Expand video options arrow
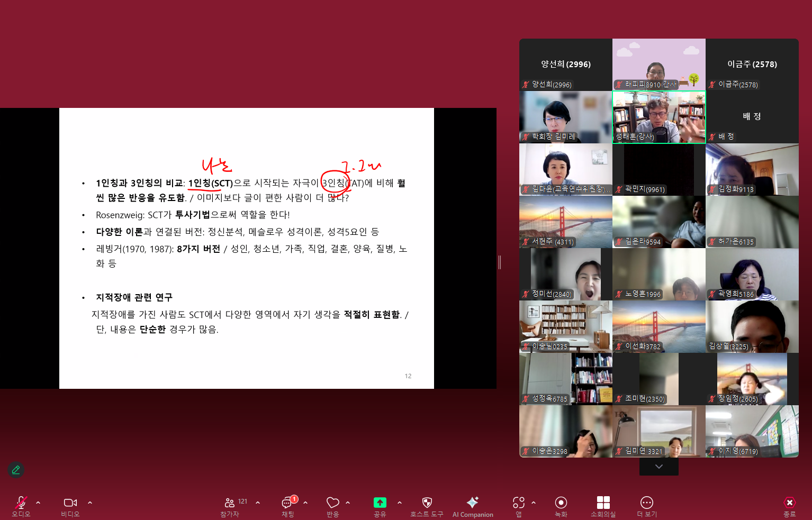Viewport: 812px width, 520px height. 90,503
